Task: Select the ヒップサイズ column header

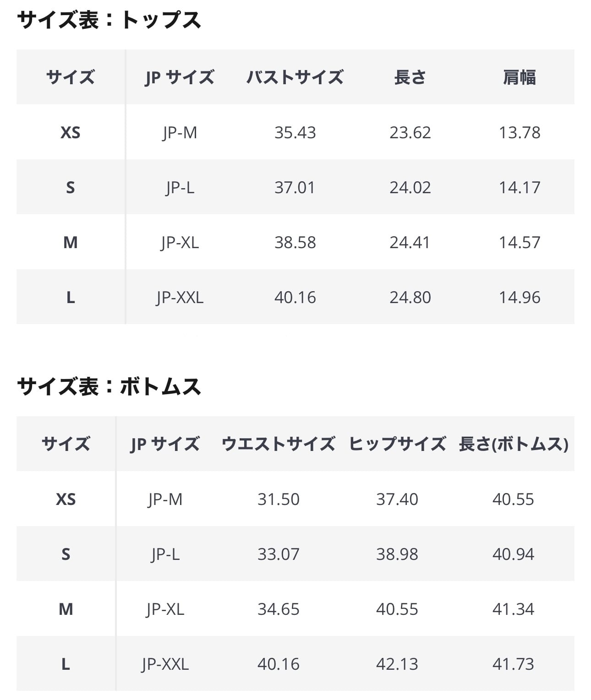Action: pos(397,444)
